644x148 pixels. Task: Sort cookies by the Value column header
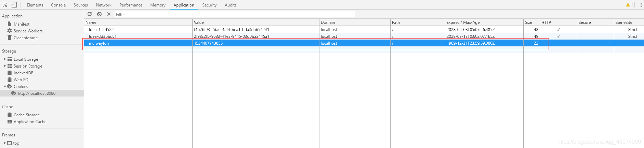pyautogui.click(x=256, y=22)
